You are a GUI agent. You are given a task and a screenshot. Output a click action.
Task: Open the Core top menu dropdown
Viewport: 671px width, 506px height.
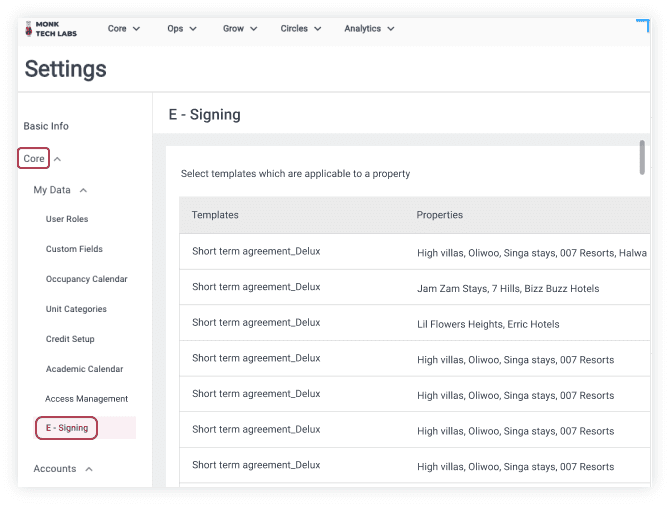click(124, 29)
